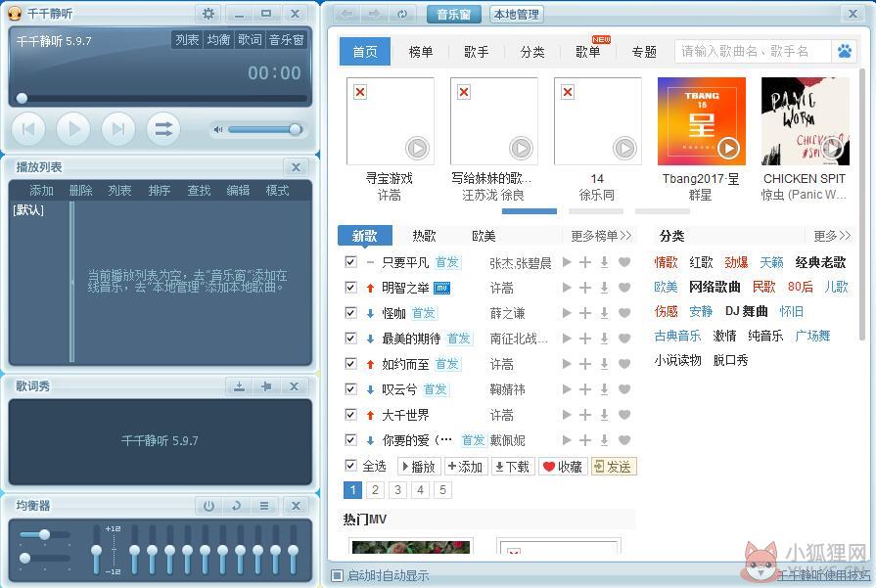Refresh the music window page
The width and height of the screenshot is (876, 588).
point(401,14)
